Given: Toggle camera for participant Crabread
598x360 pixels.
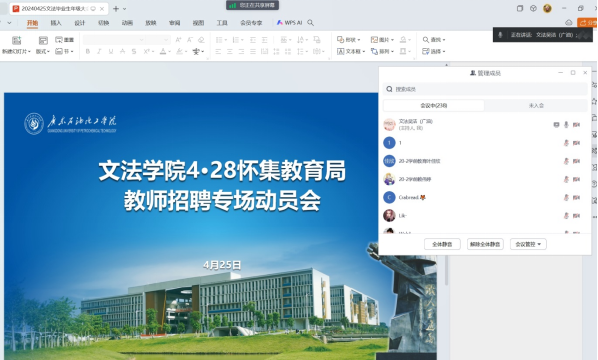Looking at the screenshot, I should (x=576, y=198).
